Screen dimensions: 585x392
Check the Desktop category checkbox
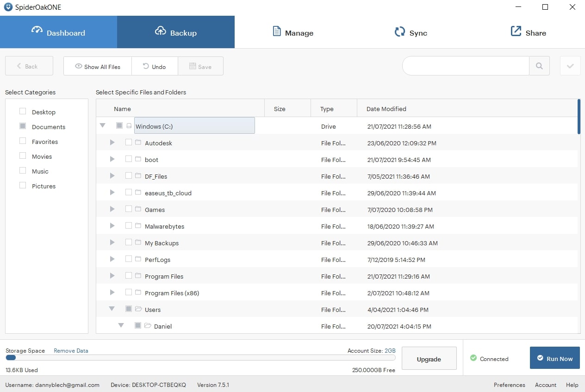pyautogui.click(x=23, y=111)
